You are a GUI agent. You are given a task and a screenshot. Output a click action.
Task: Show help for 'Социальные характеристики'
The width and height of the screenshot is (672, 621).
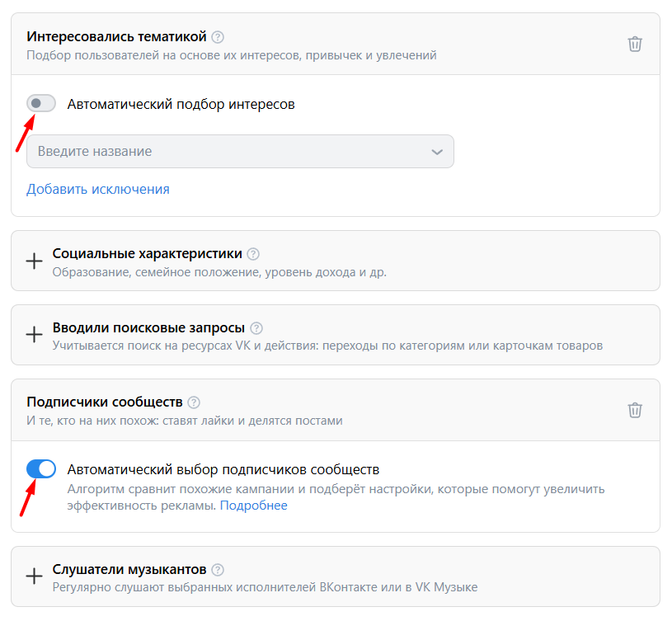tap(253, 254)
